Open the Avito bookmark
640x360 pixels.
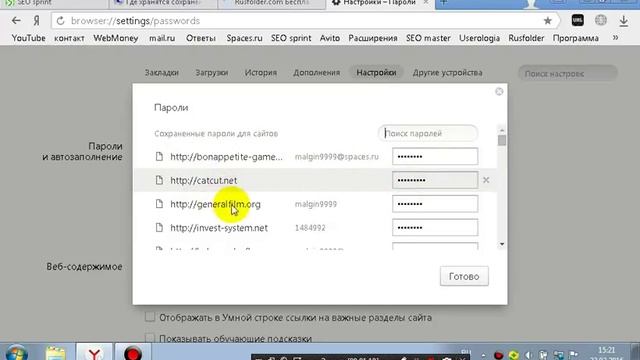coord(330,38)
